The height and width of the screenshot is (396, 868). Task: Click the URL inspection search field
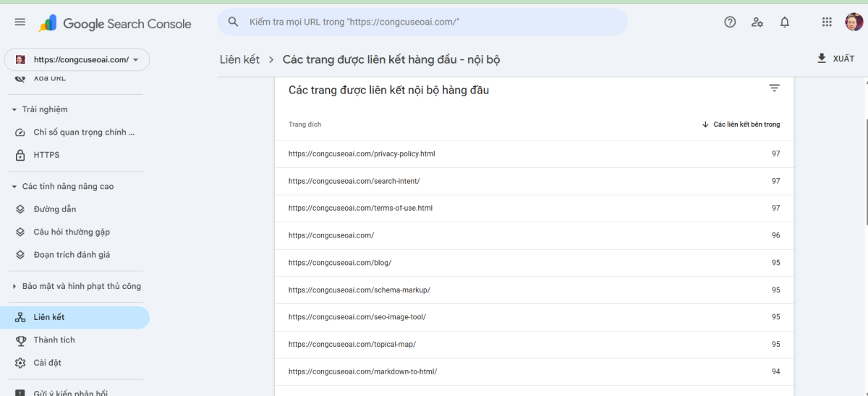pos(422,22)
